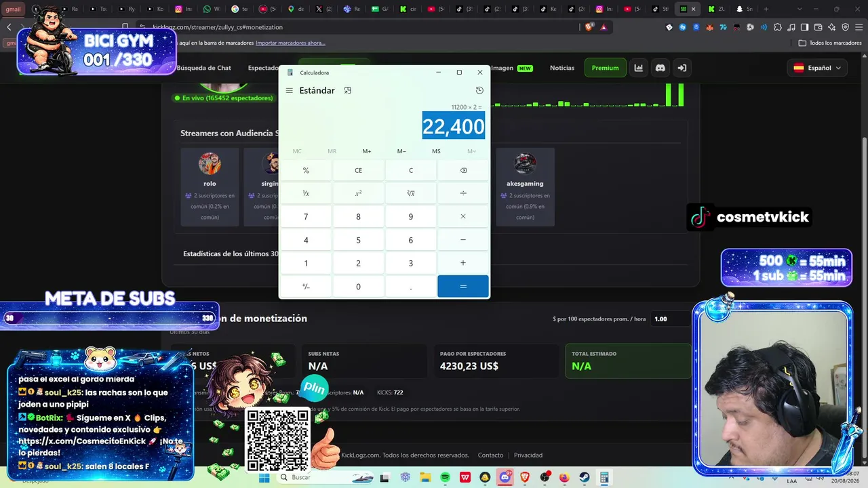Select the 22,400 result in Calculator display

[454, 126]
